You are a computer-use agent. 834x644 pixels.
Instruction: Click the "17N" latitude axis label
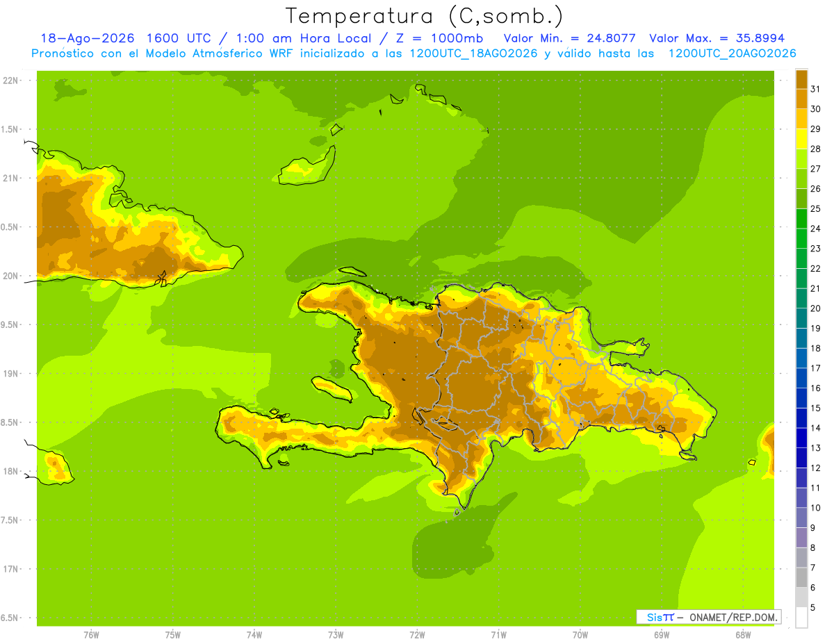(10, 569)
